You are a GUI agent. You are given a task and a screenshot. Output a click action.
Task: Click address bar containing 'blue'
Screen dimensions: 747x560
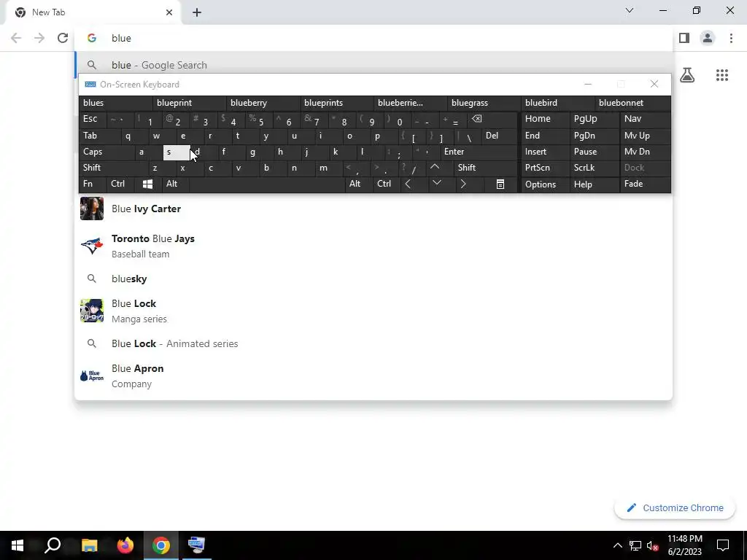coord(373,38)
